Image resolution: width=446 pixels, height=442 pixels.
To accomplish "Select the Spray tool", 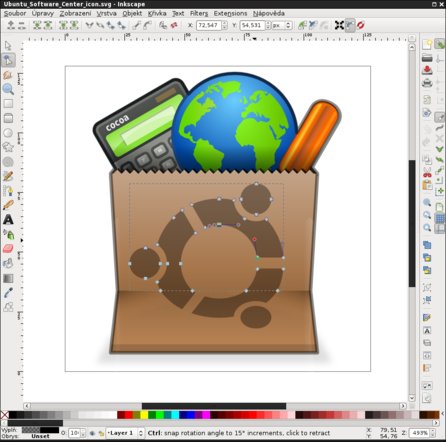I will (x=8, y=234).
